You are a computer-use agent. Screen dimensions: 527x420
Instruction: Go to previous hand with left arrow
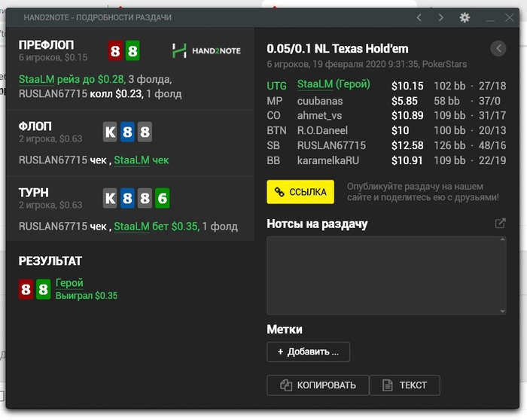(419, 17)
